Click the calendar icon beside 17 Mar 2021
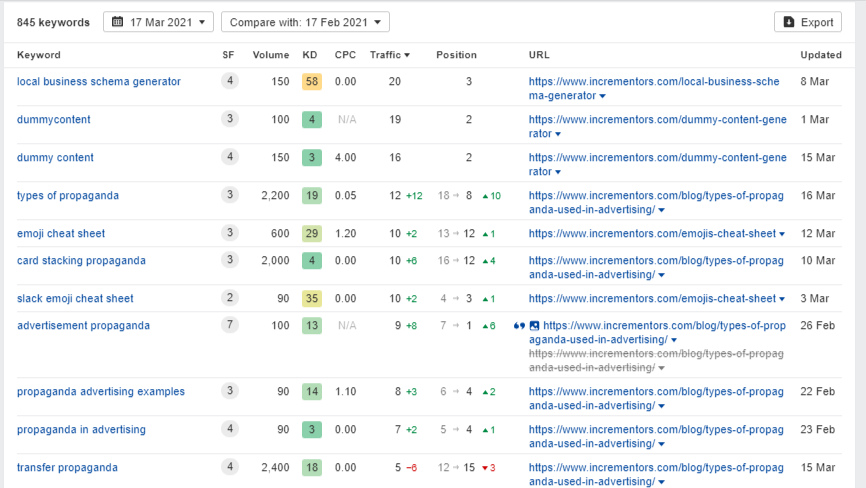Screen dimensions: 866x488 (x=117, y=22)
